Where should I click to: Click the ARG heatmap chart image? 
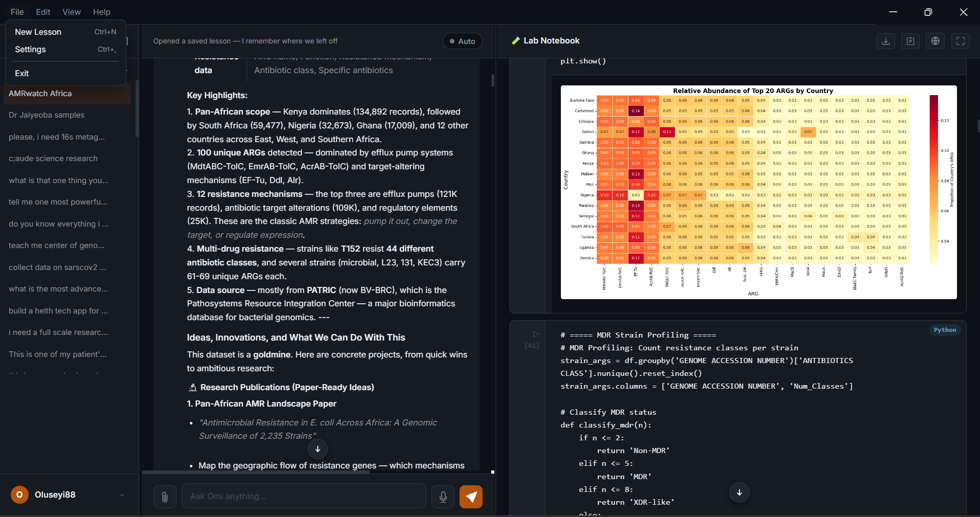[x=758, y=192]
